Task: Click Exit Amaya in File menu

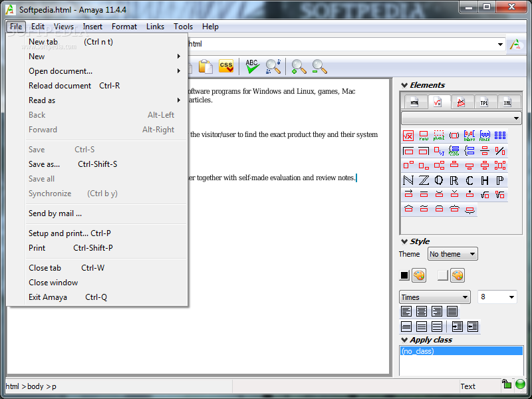Action: pos(106,297)
